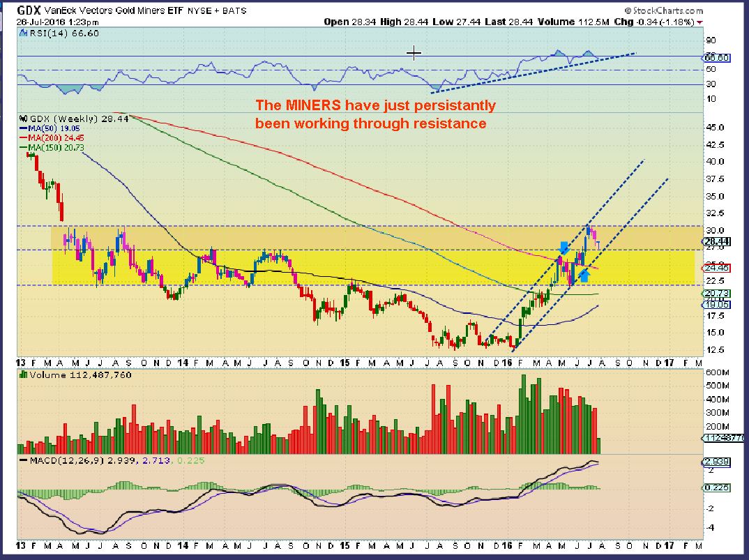Click the 50 level on RSI axis
Image resolution: width=749 pixels, height=560 pixels.
click(711, 69)
